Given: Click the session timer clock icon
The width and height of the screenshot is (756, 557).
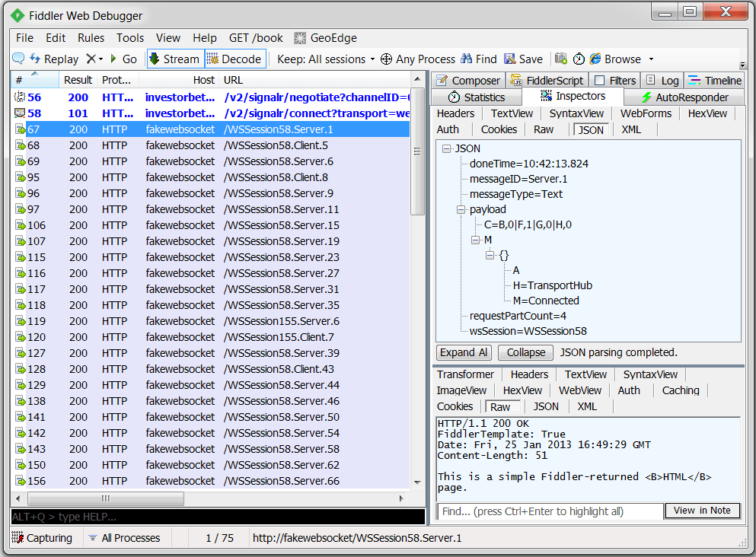Looking at the screenshot, I should (579, 59).
